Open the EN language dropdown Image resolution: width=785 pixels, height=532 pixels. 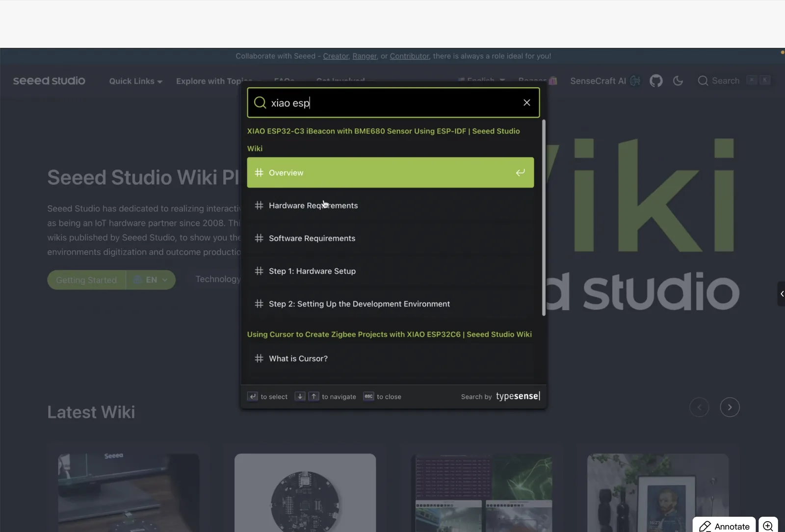point(151,280)
